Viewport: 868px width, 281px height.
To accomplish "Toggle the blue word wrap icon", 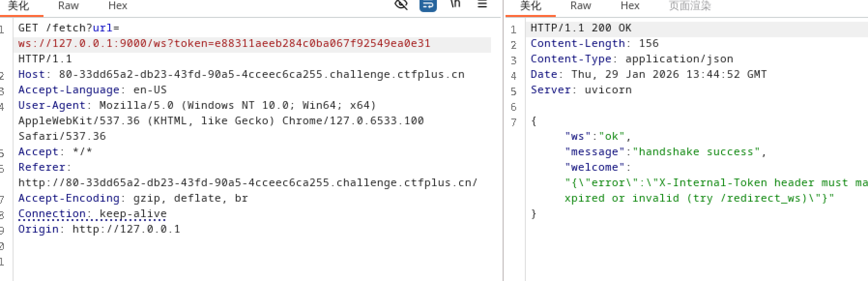I will pos(428,5).
